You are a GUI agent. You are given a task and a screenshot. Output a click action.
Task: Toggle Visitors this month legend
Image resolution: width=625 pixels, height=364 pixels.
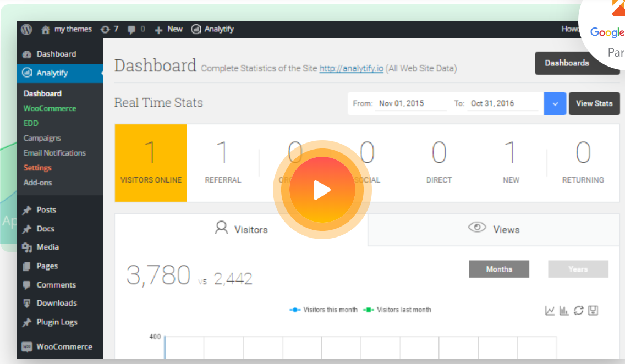[x=324, y=310]
